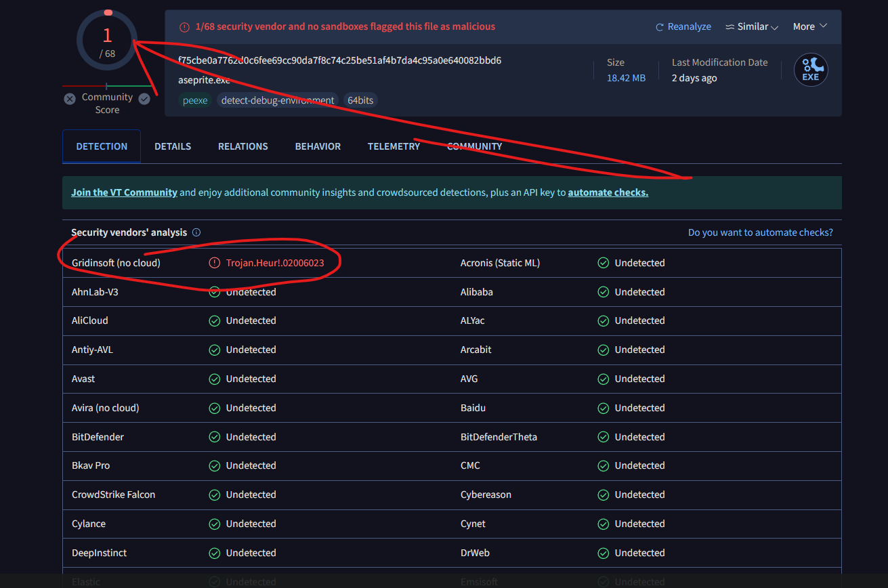
Task: Switch to the DETAILS tab
Action: pyautogui.click(x=173, y=146)
